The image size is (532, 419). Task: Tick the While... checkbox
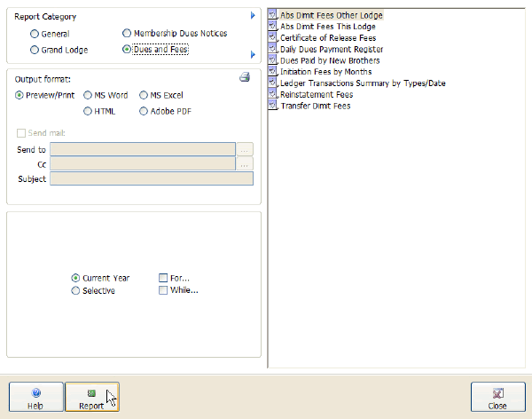(x=163, y=290)
